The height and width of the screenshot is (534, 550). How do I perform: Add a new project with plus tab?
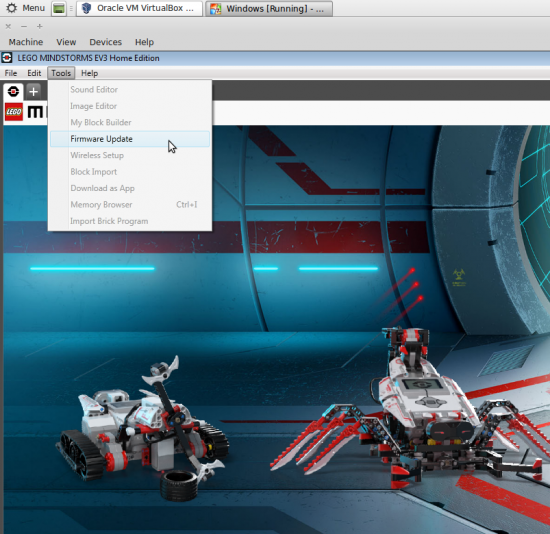tap(33, 92)
